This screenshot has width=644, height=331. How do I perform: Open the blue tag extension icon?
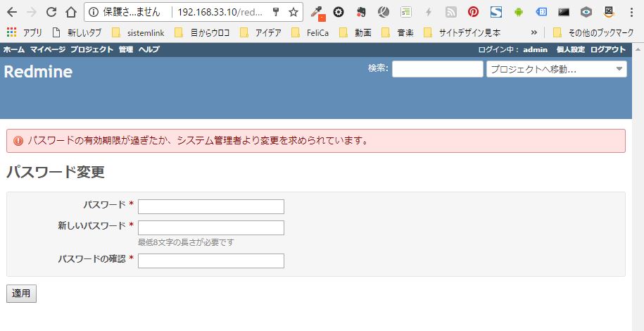[542, 12]
